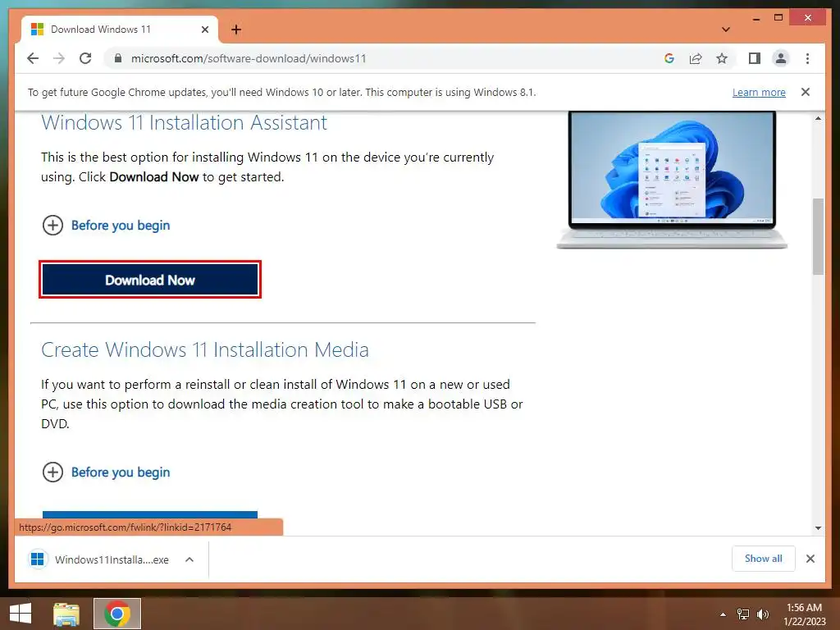Reload the current page
The image size is (840, 630).
(x=85, y=58)
